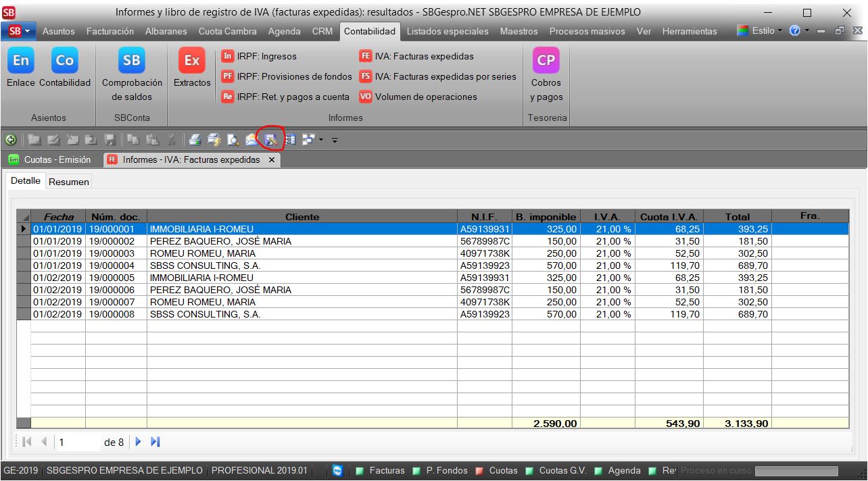Open Comprobación de saldos
This screenshot has width=868, height=481.
pyautogui.click(x=132, y=61)
